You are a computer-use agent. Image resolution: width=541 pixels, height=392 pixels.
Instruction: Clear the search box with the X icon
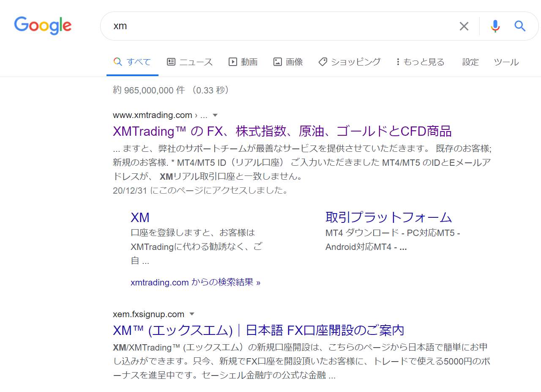click(464, 26)
